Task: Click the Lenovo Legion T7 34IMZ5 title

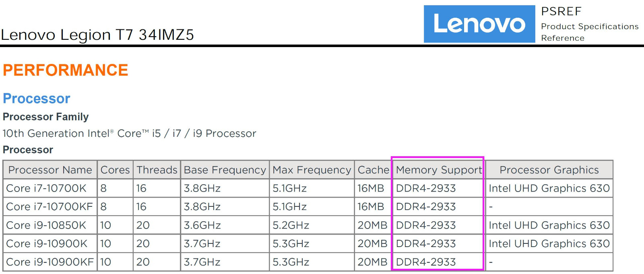Action: click(97, 35)
